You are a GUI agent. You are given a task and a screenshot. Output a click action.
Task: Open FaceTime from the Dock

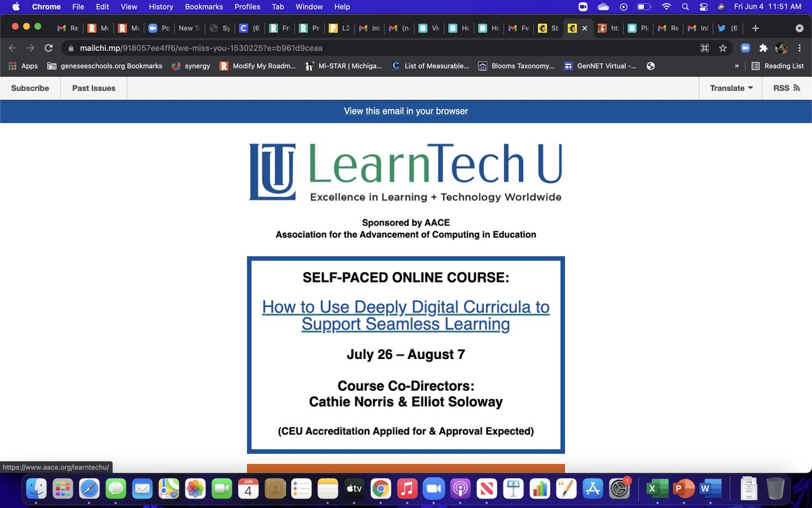pos(221,488)
